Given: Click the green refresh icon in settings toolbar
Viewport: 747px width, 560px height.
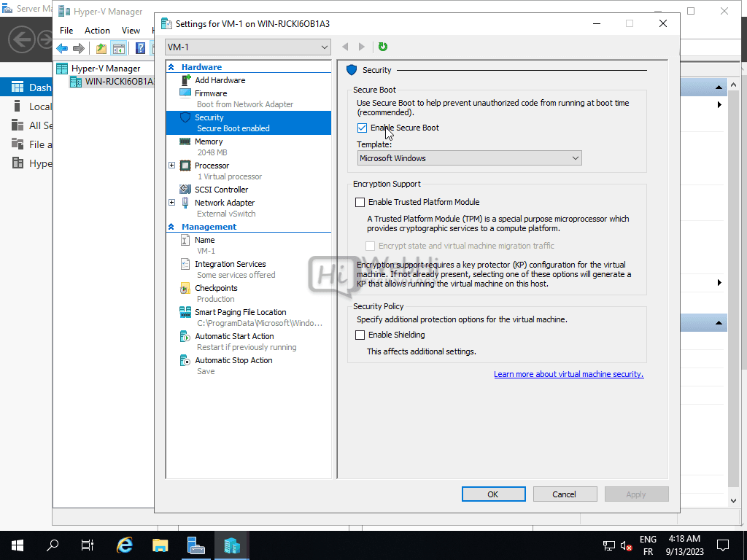Looking at the screenshot, I should (382, 47).
